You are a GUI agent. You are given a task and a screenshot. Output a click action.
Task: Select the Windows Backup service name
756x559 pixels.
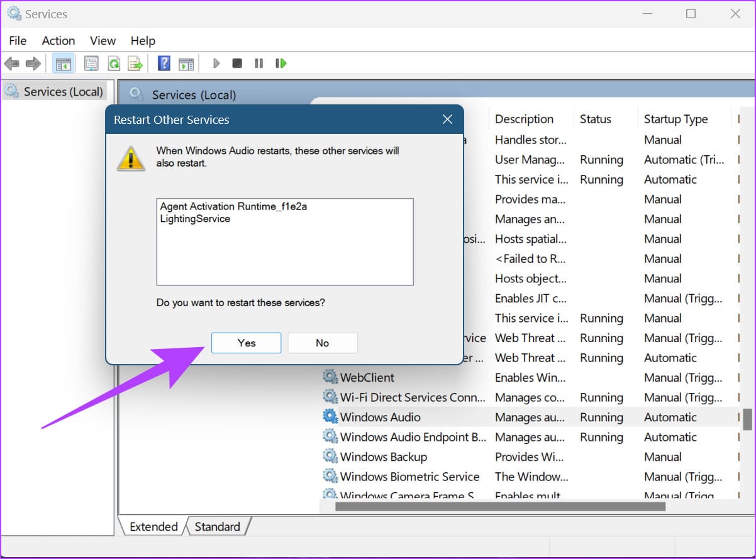[x=384, y=457]
